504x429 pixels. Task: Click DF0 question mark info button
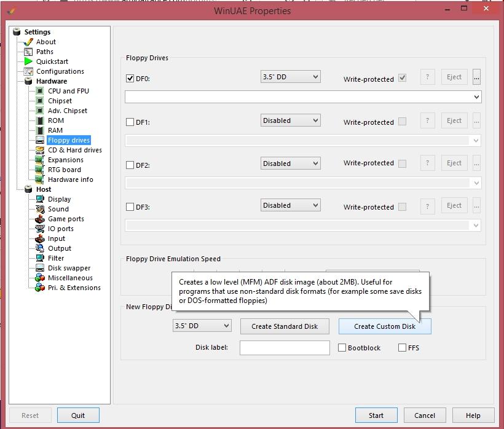pyautogui.click(x=428, y=77)
